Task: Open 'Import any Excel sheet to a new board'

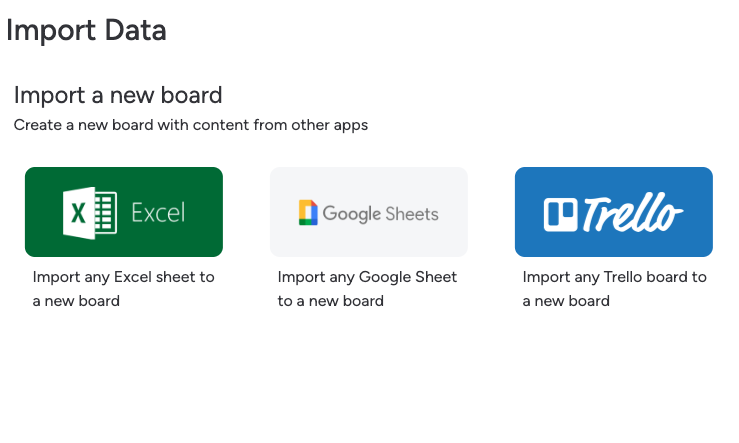Action: [123, 288]
